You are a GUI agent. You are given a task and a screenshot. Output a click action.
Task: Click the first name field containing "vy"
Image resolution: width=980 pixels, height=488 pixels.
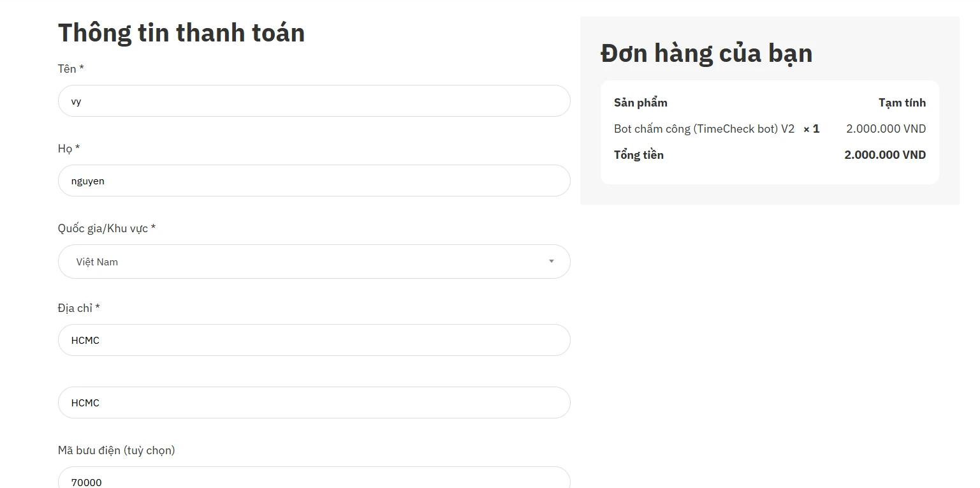tap(314, 101)
